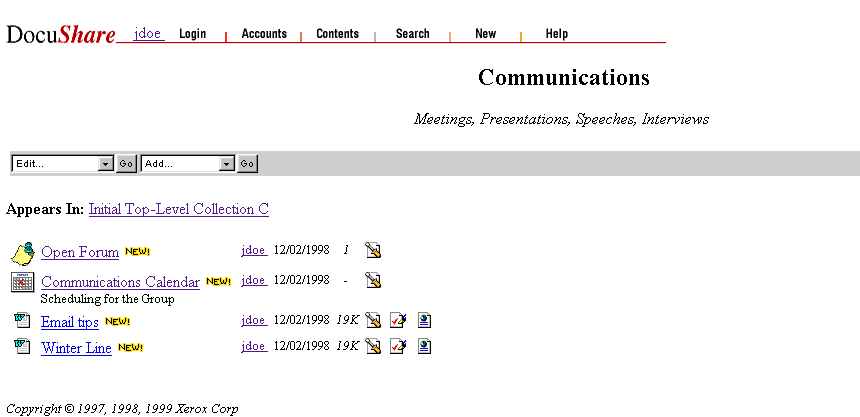Open the Accounts menu item
Image resolution: width=860 pixels, height=417 pixels.
264,34
